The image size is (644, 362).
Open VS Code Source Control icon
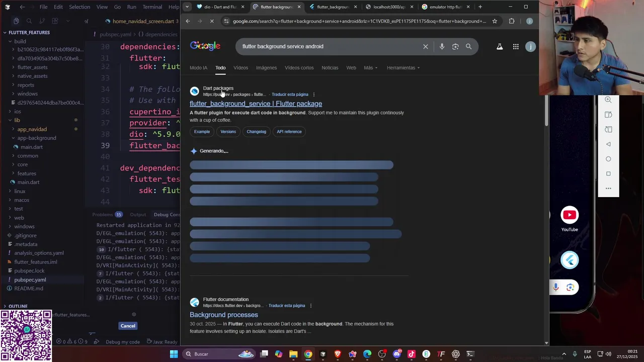point(42,21)
